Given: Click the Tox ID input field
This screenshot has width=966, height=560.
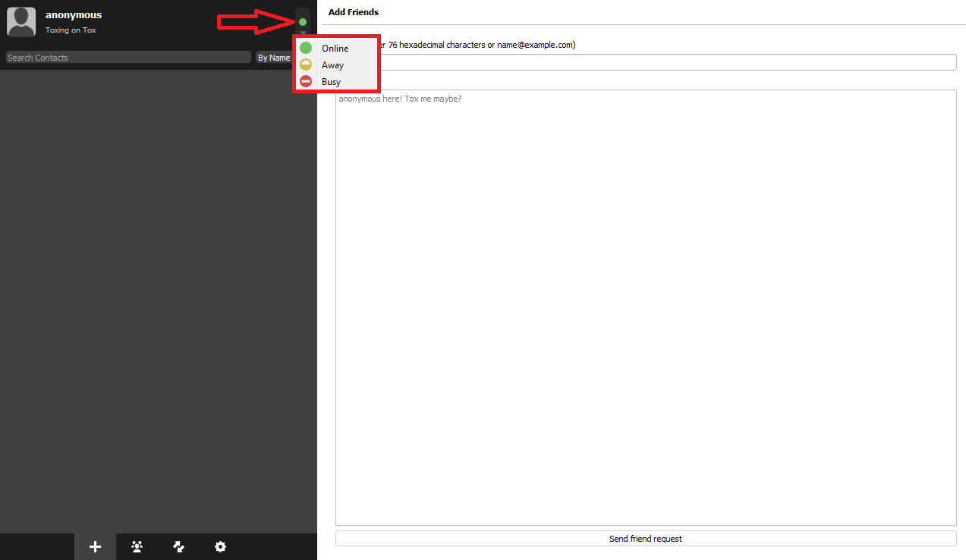Looking at the screenshot, I should (668, 62).
